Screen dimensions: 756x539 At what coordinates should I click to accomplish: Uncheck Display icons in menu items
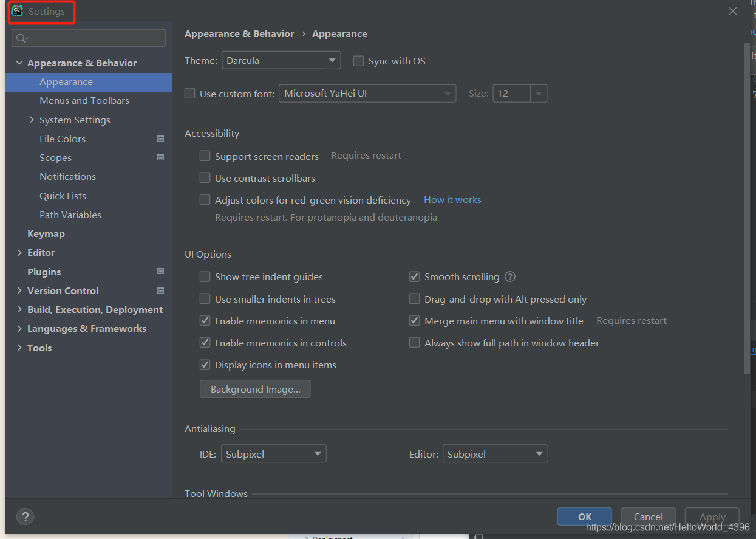205,365
